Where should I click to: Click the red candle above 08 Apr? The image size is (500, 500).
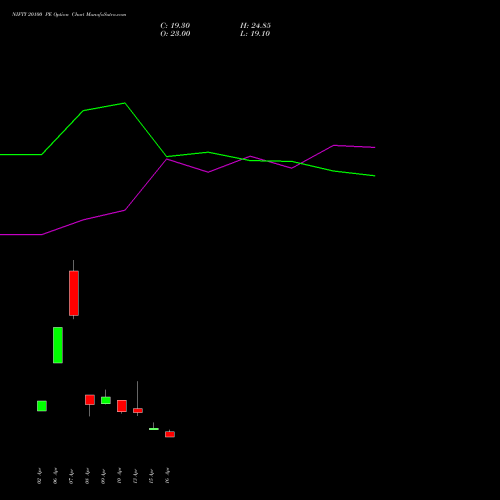click(x=90, y=400)
